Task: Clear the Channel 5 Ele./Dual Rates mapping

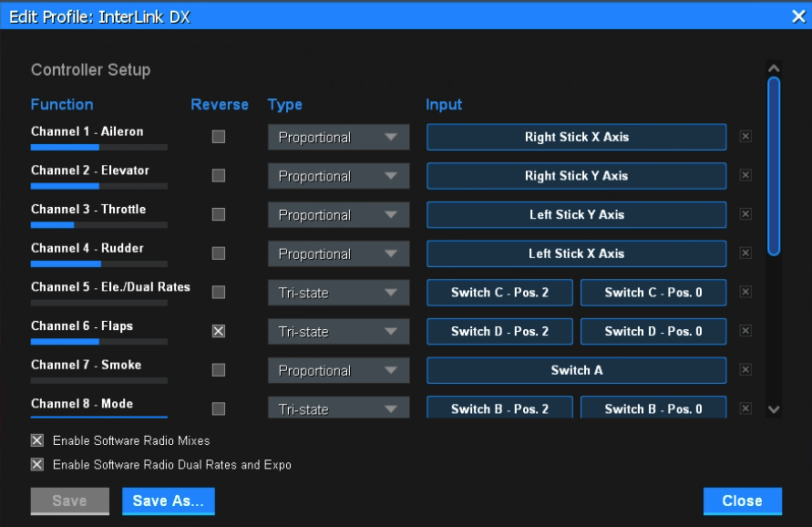Action: coord(745,292)
